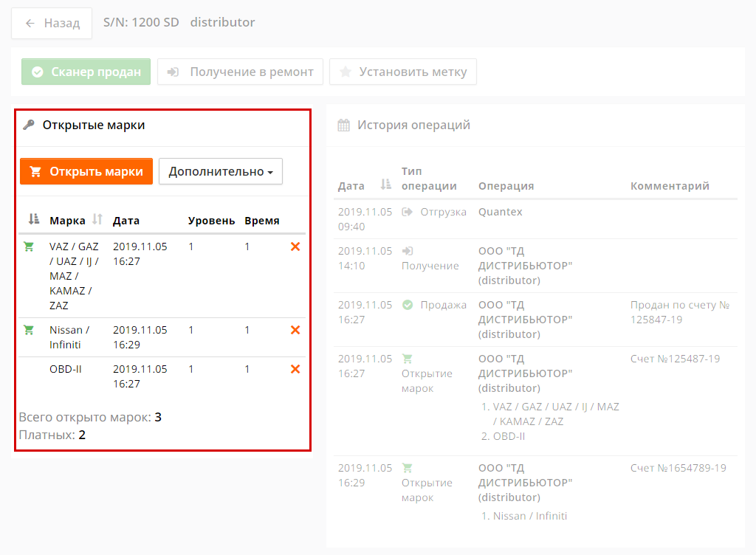Image resolution: width=756 pixels, height=555 pixels.
Task: Click the Уровень column header
Action: 211,221
